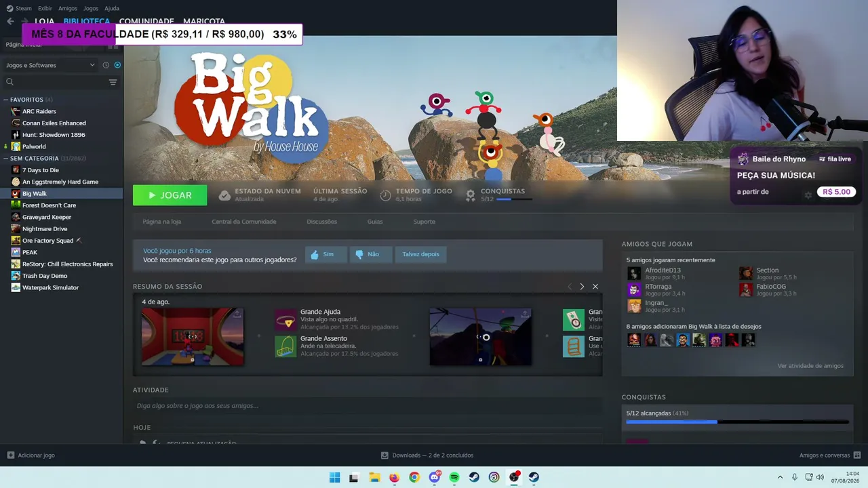
Task: Click the cloud status icon
Action: click(x=224, y=195)
